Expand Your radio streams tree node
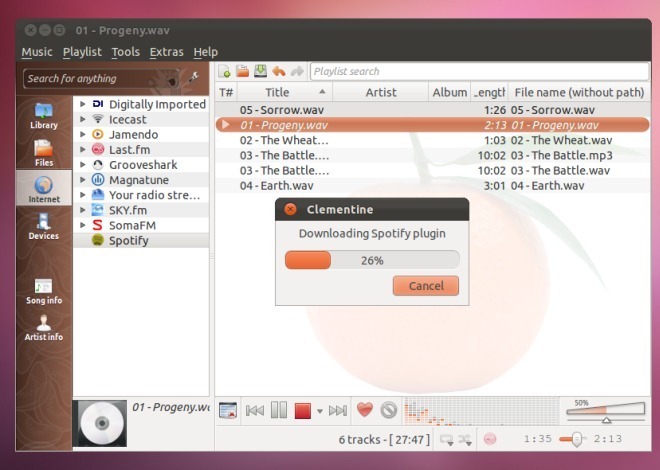This screenshot has width=660, height=470. pos(83,195)
